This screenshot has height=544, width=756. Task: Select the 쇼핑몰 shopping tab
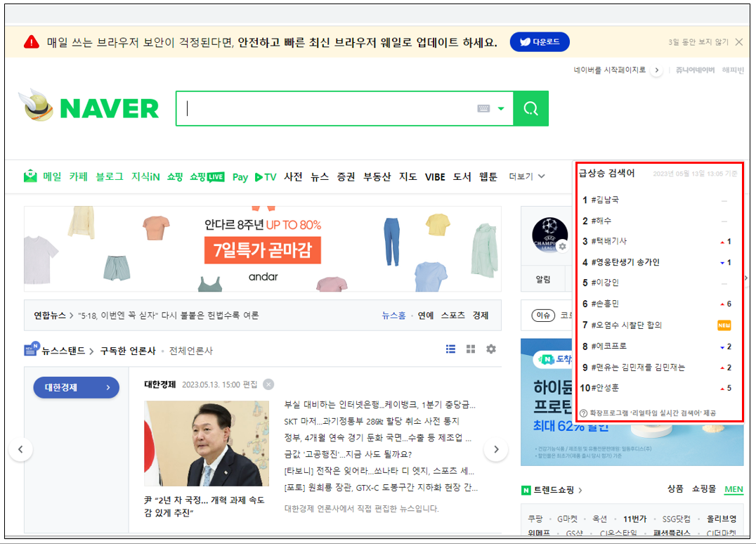click(704, 489)
